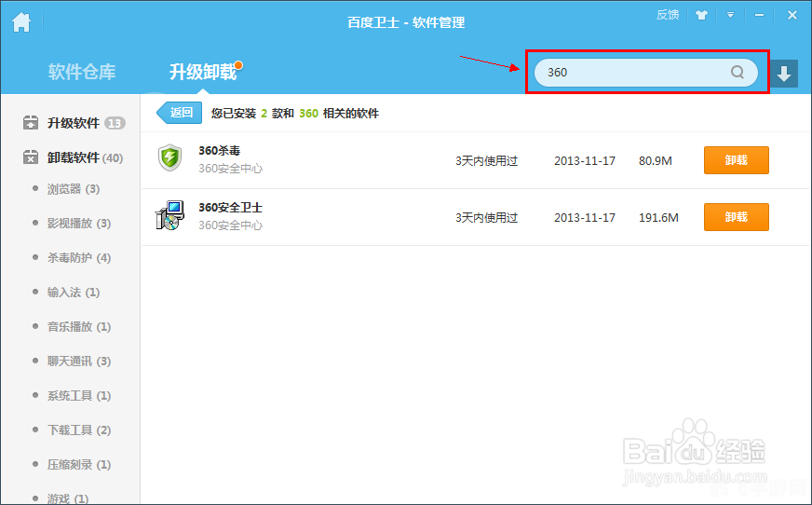Click the 360安全卫士 software name
The image size is (812, 505).
tap(230, 208)
